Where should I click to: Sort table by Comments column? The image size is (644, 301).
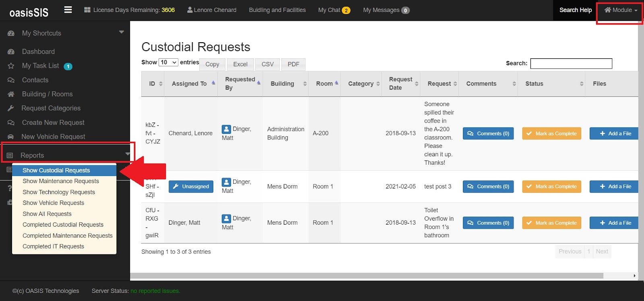coord(488,84)
